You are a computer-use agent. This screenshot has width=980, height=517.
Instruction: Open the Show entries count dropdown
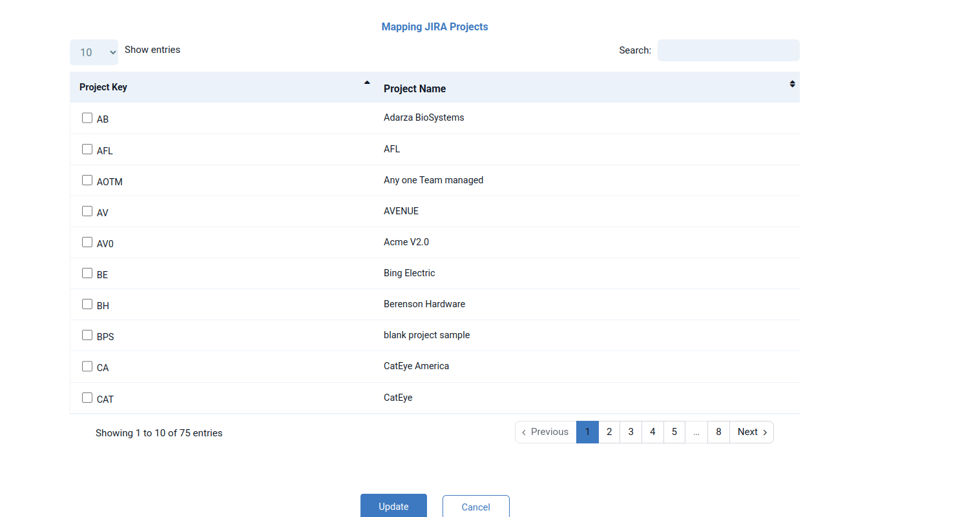tap(94, 52)
